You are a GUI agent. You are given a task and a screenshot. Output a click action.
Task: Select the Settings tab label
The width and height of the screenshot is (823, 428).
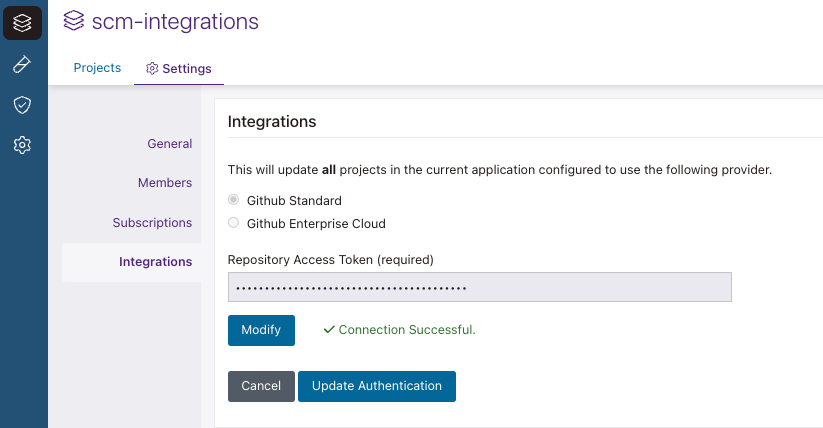(x=186, y=69)
